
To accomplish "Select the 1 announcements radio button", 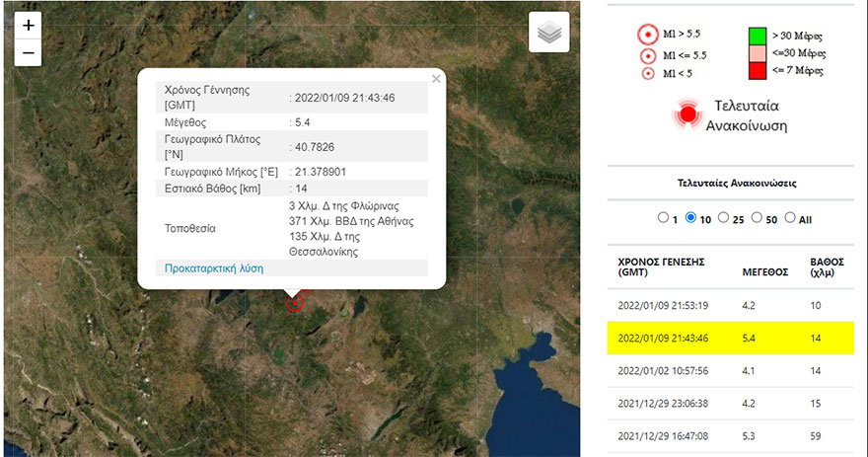I will point(663,217).
